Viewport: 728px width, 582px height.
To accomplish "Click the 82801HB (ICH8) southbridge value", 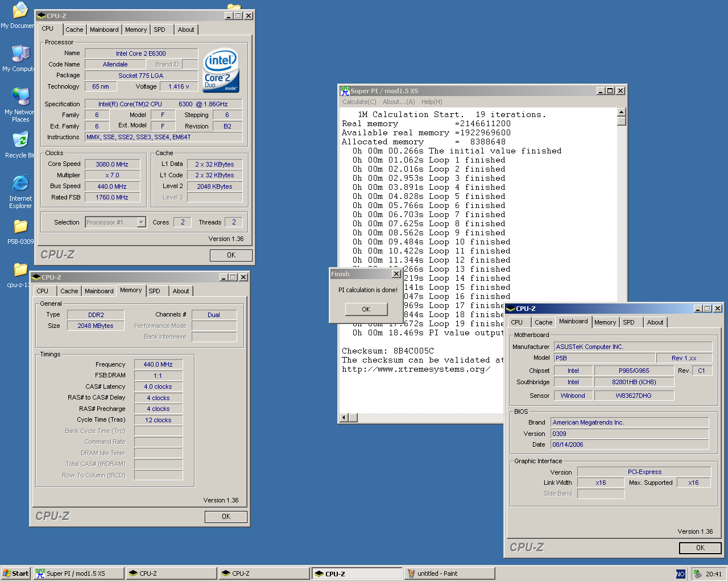I will [x=634, y=382].
